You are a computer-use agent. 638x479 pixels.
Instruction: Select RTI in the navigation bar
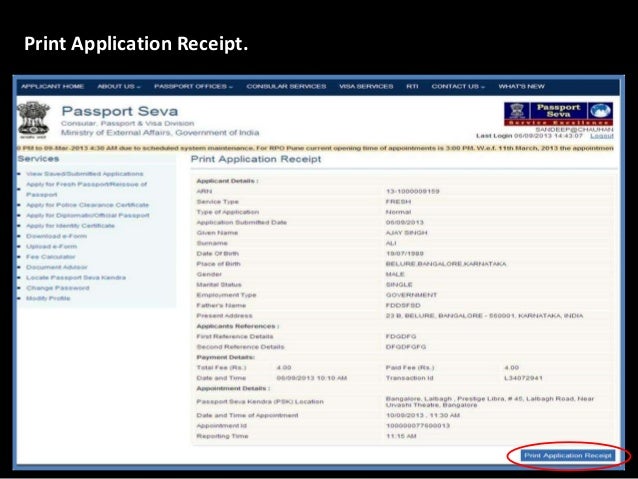(x=412, y=86)
